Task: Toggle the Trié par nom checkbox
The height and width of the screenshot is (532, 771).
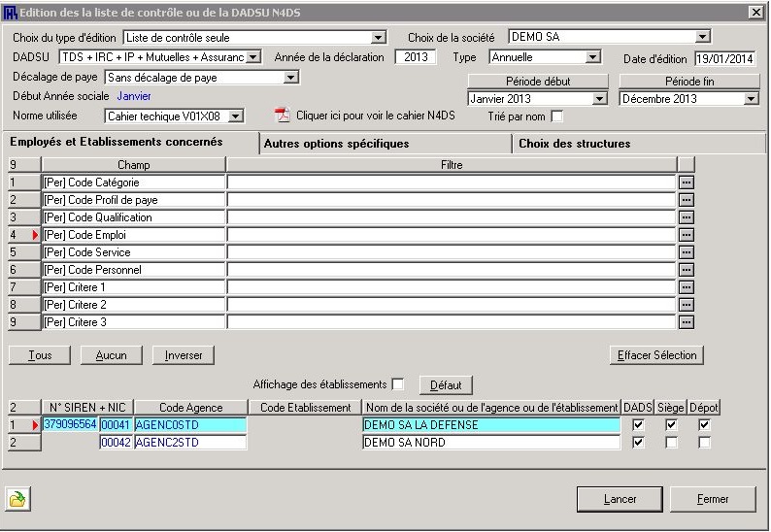Action: point(556,117)
